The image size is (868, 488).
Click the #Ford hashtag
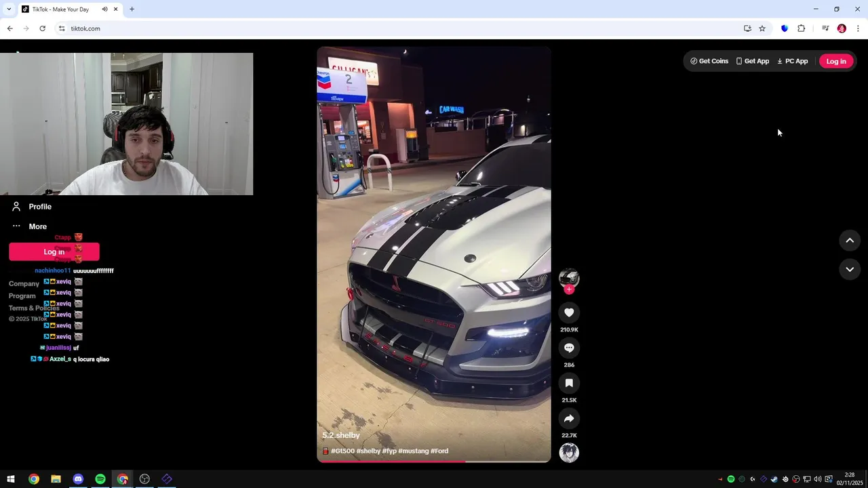coord(439,451)
